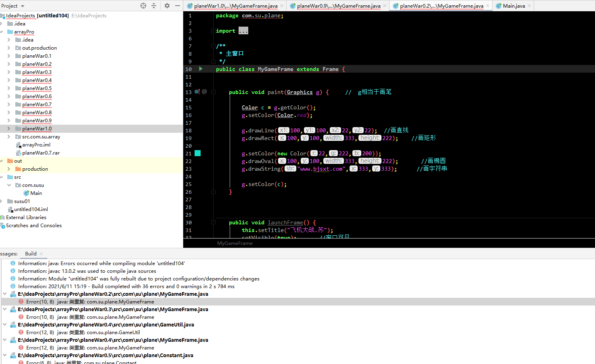Select the susu01 folder
Image resolution: width=595 pixels, height=364 pixels.
pos(22,201)
